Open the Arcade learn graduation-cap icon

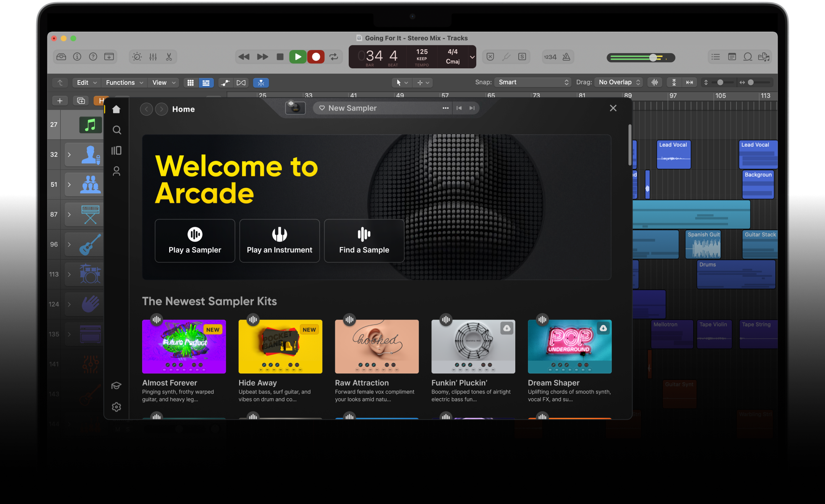[116, 386]
